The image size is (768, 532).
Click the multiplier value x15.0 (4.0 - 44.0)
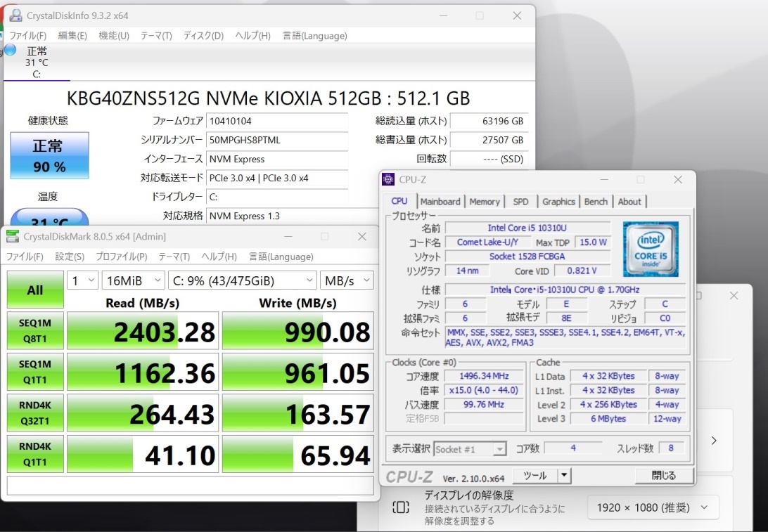[484, 390]
